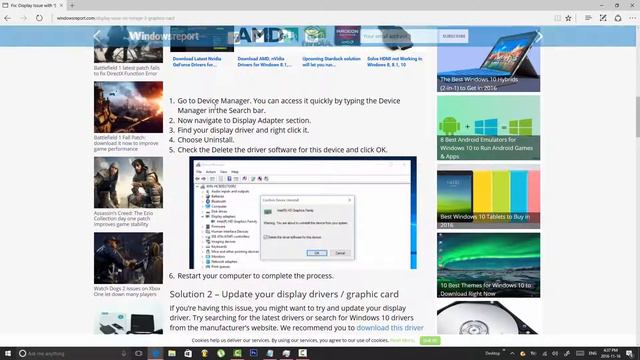Open 'Download Latest Nvidia GeForce Drivers' link
The image size is (640, 360).
click(x=197, y=62)
